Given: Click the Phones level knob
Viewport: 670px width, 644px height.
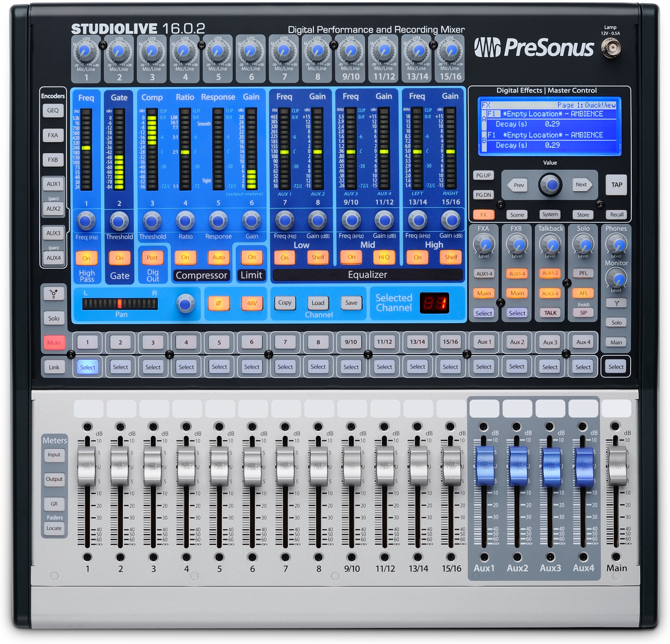Looking at the screenshot, I should [x=616, y=244].
